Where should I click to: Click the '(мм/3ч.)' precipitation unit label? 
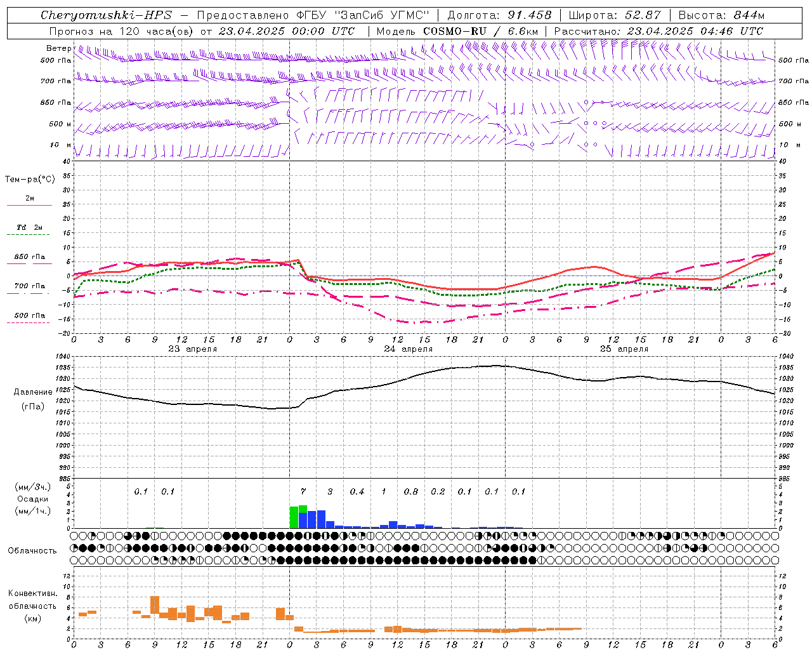33,487
